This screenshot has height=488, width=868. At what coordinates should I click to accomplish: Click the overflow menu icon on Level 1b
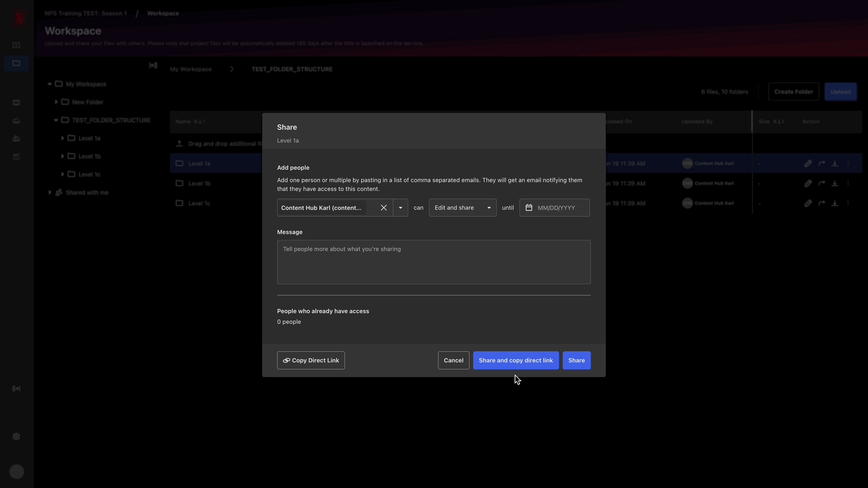pos(848,183)
